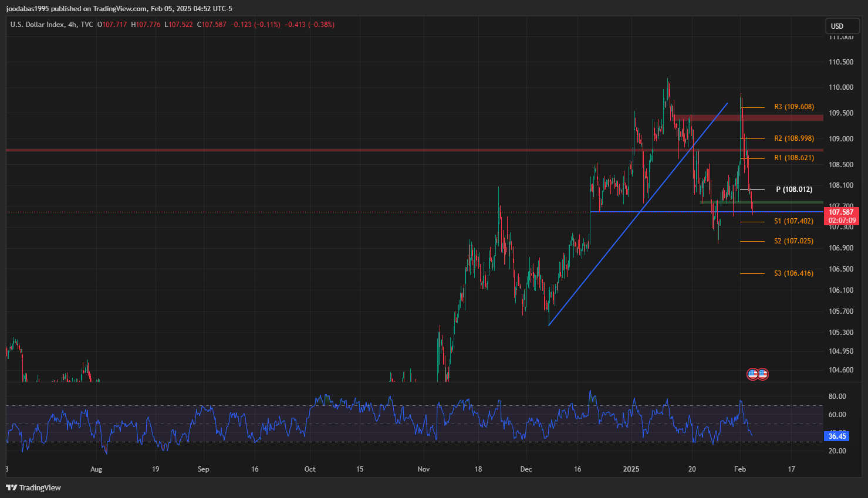Open the USD currency selector

pyautogui.click(x=842, y=26)
